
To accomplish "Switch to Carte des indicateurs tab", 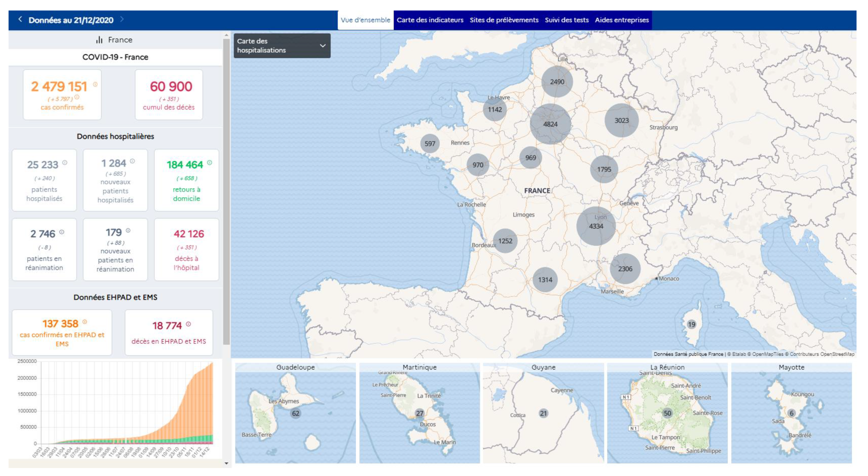I will (x=430, y=20).
